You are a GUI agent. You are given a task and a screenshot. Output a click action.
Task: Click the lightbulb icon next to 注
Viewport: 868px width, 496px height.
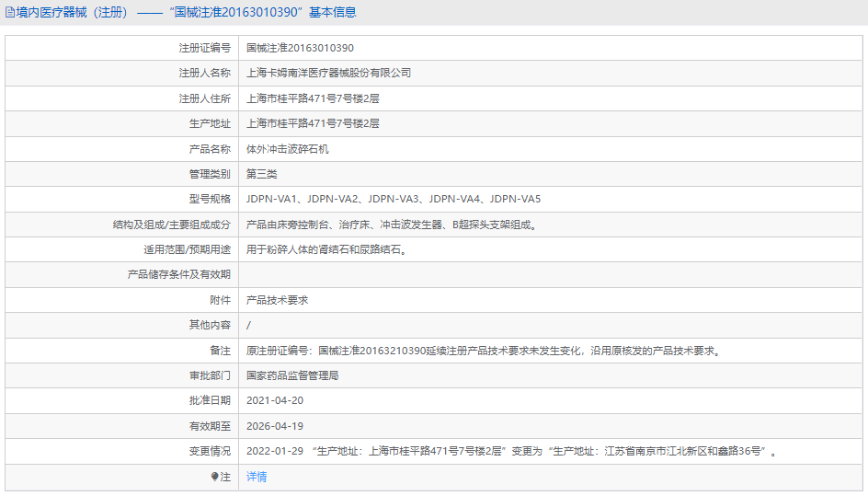point(215,477)
